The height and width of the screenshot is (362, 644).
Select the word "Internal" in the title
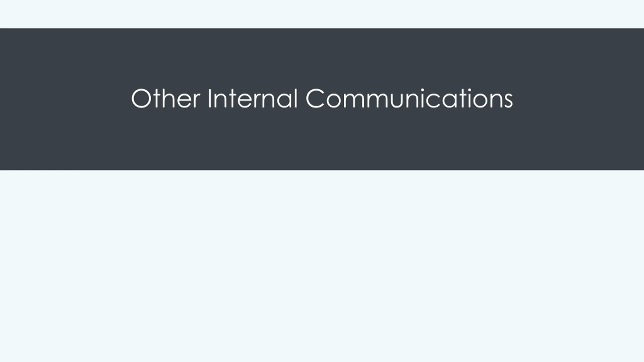click(x=253, y=98)
